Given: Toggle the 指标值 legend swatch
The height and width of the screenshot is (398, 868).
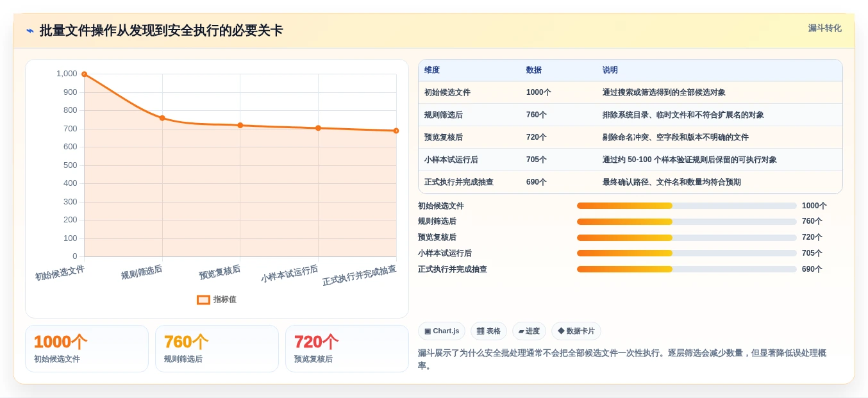Looking at the screenshot, I should pos(203,299).
